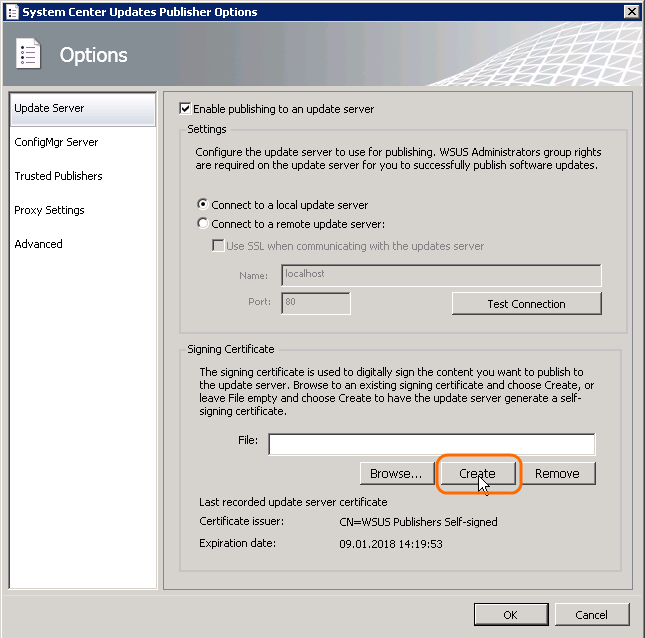
Task: Confirm the options with OK
Action: coord(510,615)
